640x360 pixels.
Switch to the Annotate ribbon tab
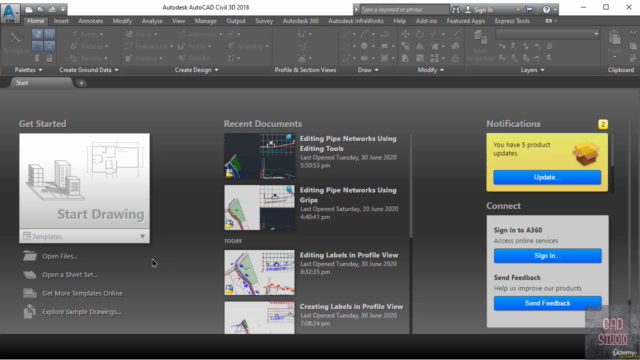(91, 21)
